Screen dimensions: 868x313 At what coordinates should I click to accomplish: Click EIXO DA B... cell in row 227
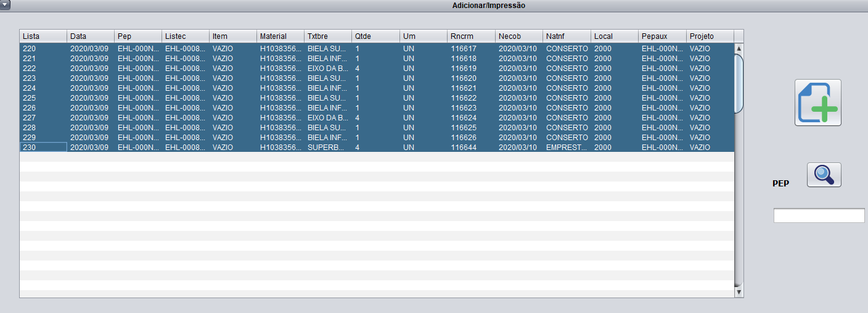point(328,117)
